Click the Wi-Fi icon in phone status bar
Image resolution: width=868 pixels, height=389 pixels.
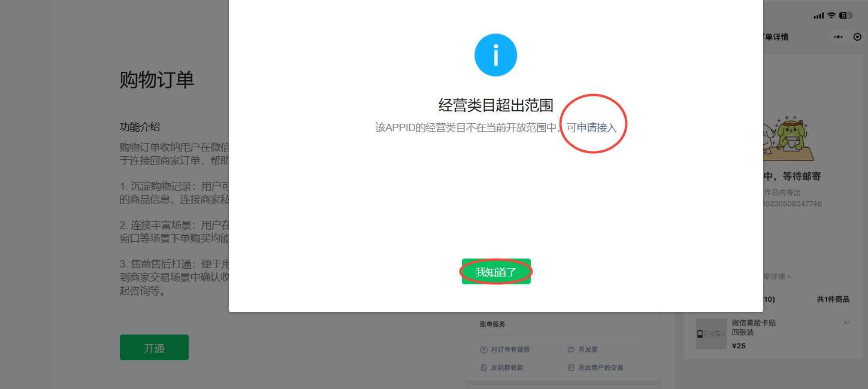point(831,16)
